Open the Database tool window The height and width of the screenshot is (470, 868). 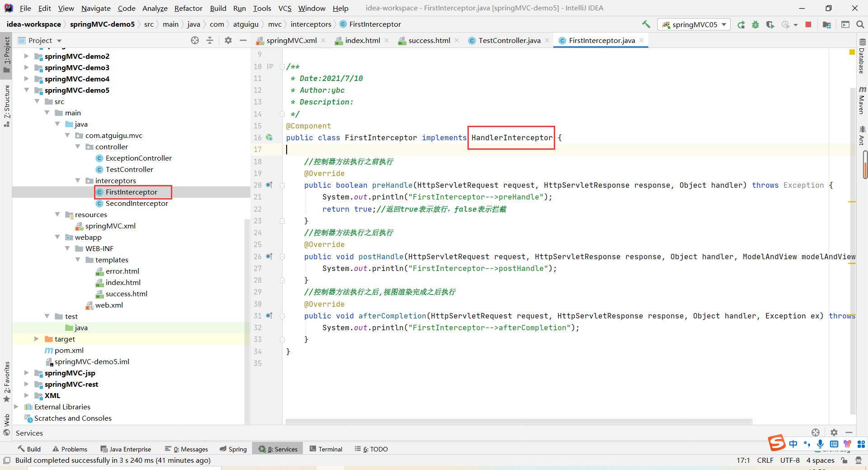click(x=862, y=56)
